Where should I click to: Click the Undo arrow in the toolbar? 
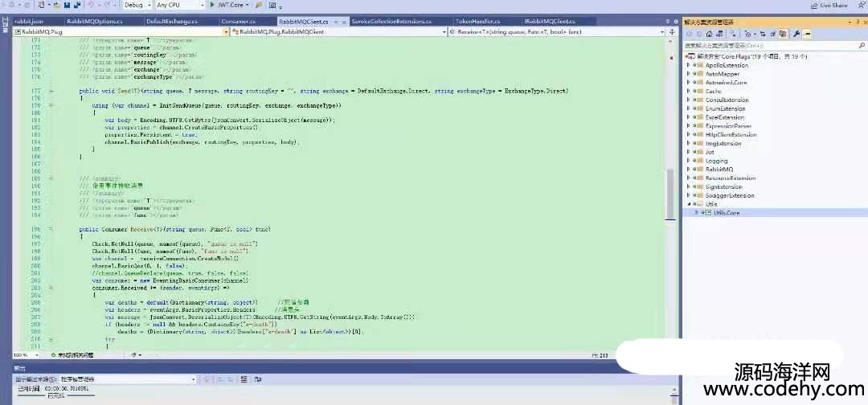90,5
